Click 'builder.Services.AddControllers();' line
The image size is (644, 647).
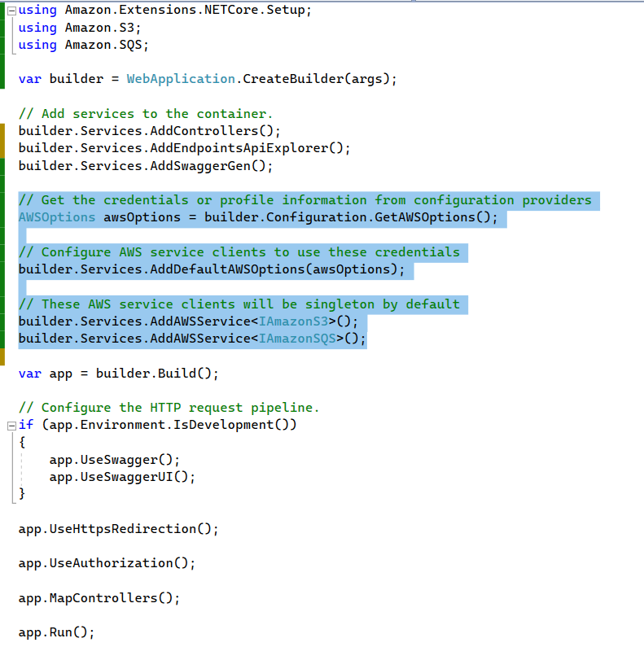[150, 131]
